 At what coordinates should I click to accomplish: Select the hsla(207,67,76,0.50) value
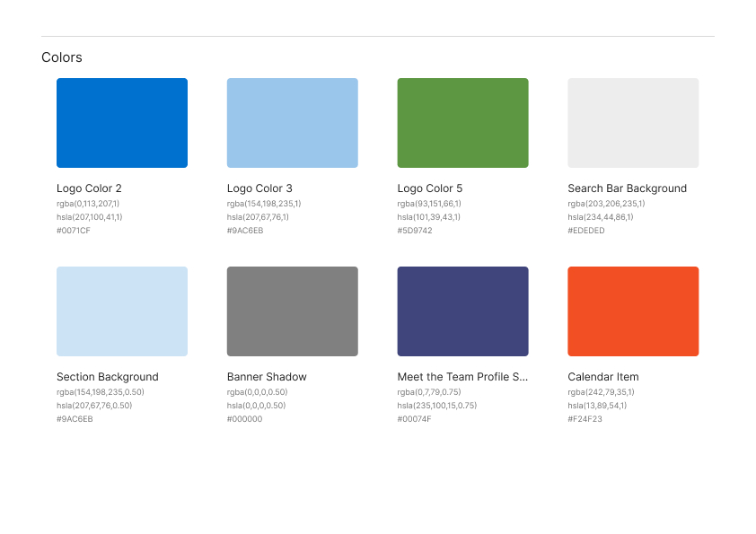[94, 406]
